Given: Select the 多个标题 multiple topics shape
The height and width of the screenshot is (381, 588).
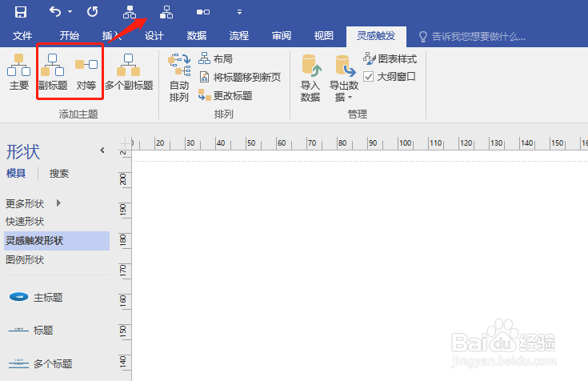Looking at the screenshot, I should pyautogui.click(x=41, y=363).
